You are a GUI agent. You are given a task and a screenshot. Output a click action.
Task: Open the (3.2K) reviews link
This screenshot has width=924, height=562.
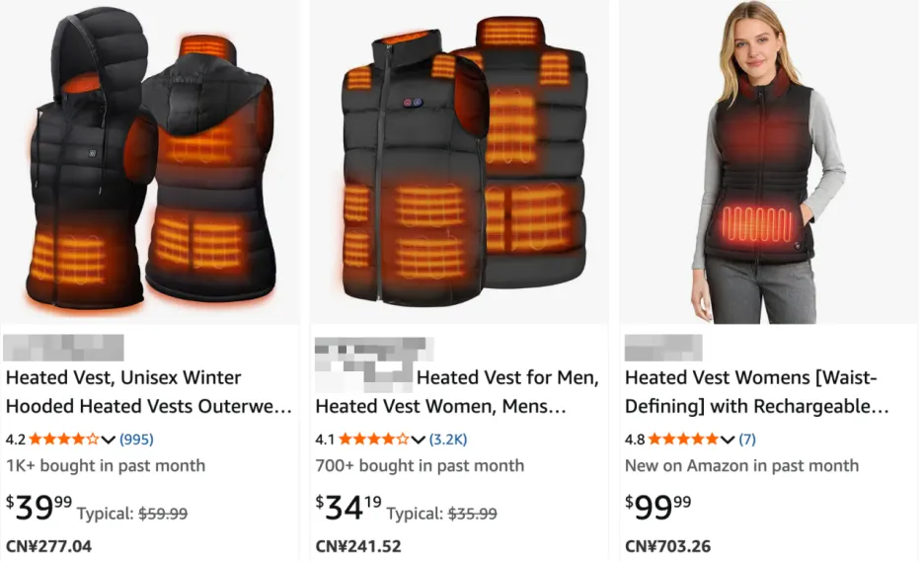pyautogui.click(x=448, y=440)
